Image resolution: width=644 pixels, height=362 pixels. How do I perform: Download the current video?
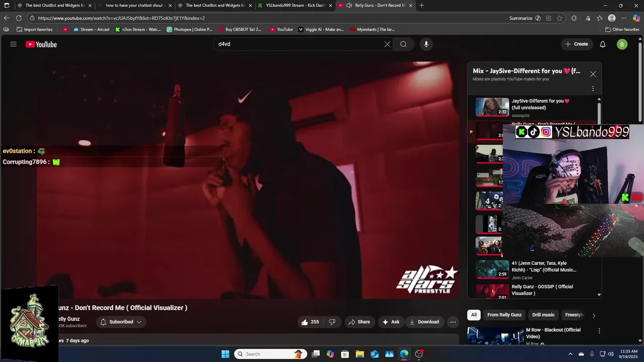[x=424, y=322]
